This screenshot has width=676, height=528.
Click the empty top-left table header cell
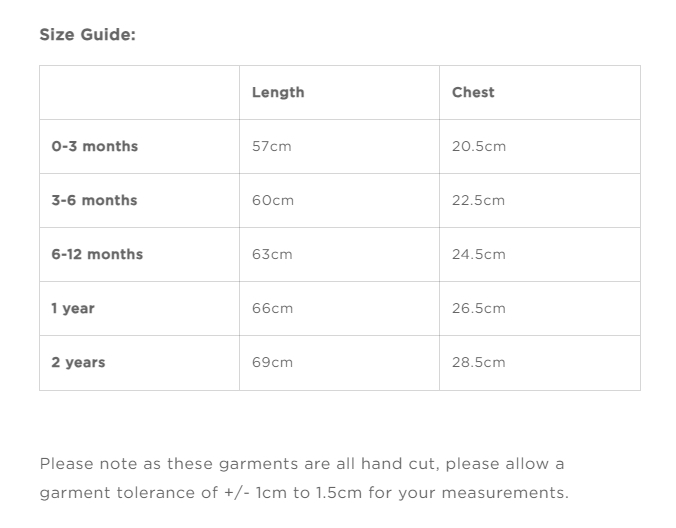click(x=139, y=92)
